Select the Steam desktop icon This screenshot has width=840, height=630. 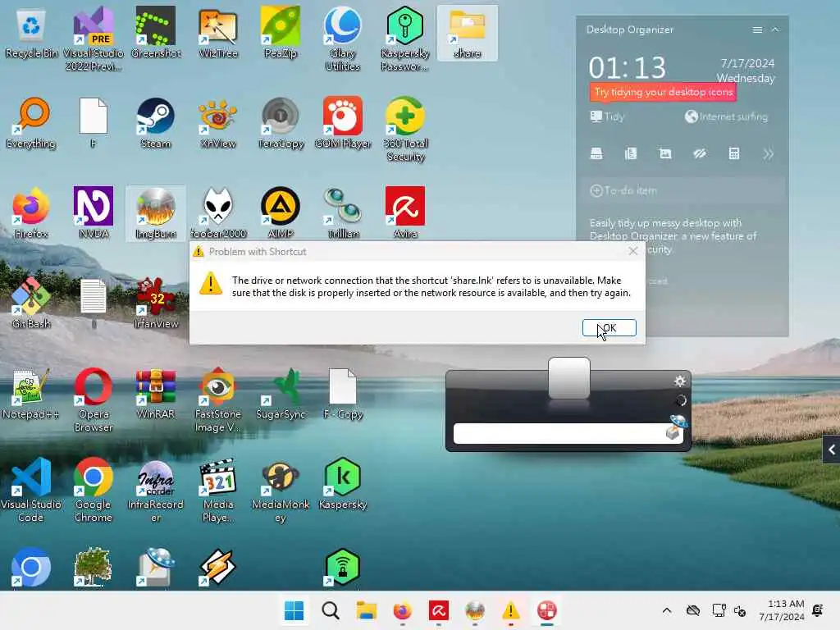tap(156, 123)
